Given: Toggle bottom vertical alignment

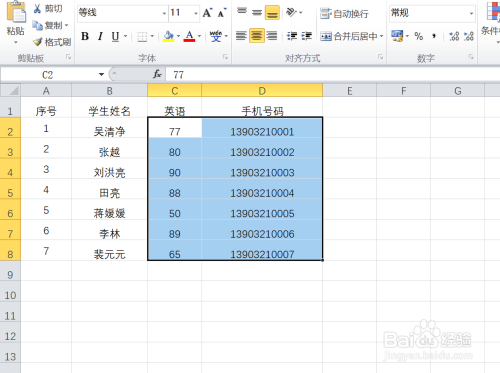Looking at the screenshot, I should [272, 13].
